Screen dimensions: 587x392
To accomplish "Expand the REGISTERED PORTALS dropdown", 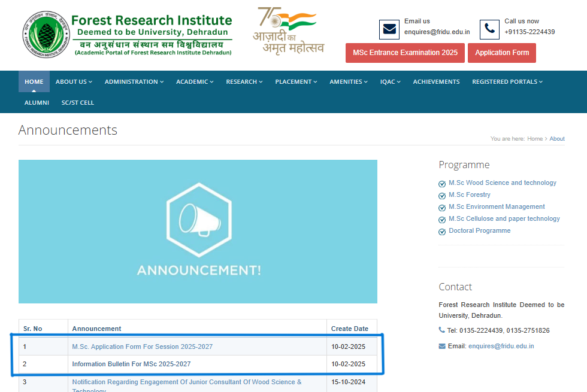I will point(507,81).
